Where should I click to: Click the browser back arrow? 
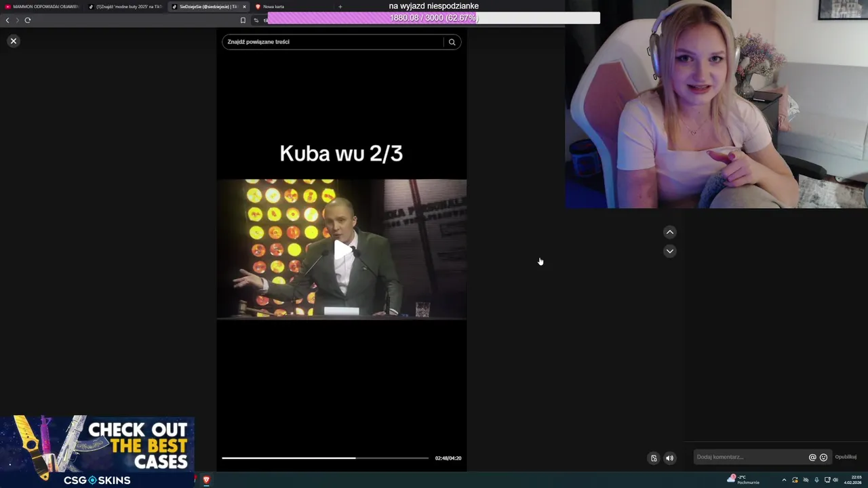point(7,20)
